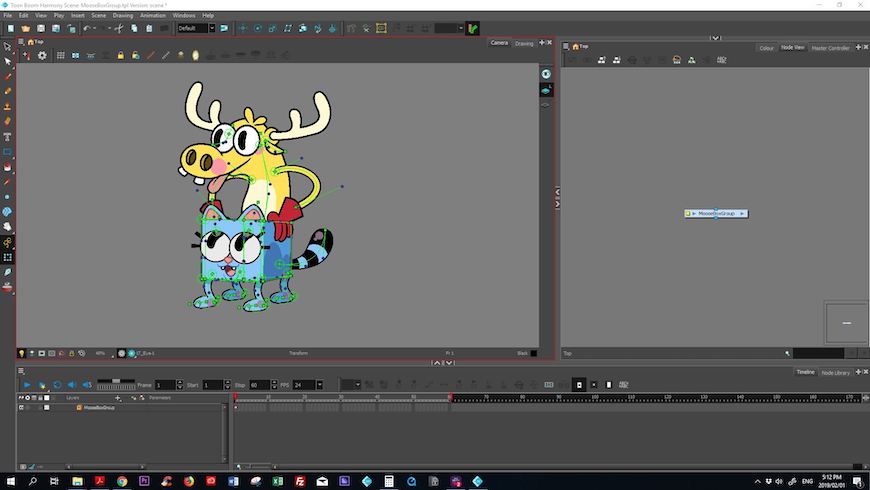Select the Rigging tool in left toolbar
Screen dimensions: 870x490
coord(7,242)
